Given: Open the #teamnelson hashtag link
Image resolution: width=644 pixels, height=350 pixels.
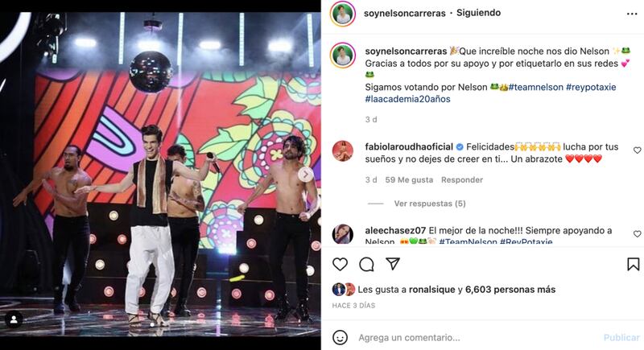Looking at the screenshot, I should click(x=535, y=87).
